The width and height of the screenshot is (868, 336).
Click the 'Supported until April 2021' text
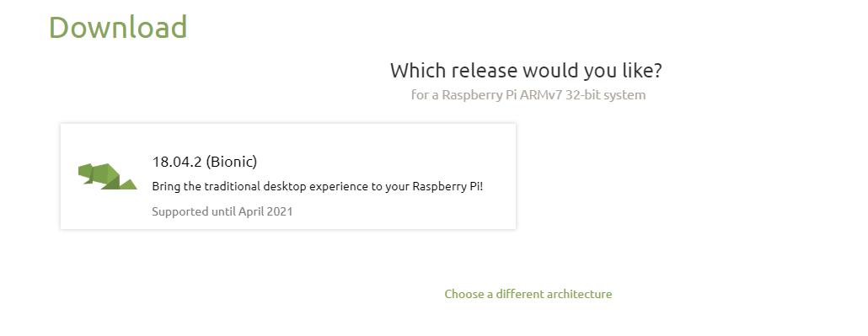pos(222,211)
